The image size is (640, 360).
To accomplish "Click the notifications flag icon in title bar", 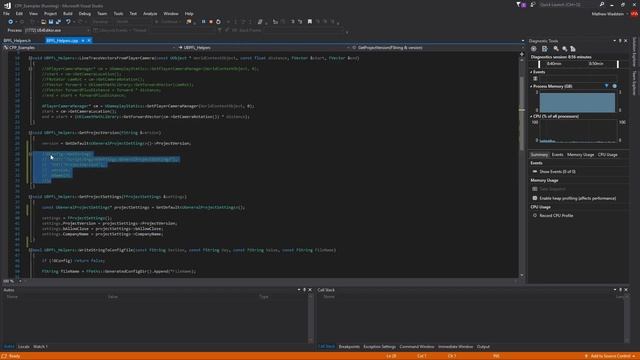I will (x=518, y=4).
